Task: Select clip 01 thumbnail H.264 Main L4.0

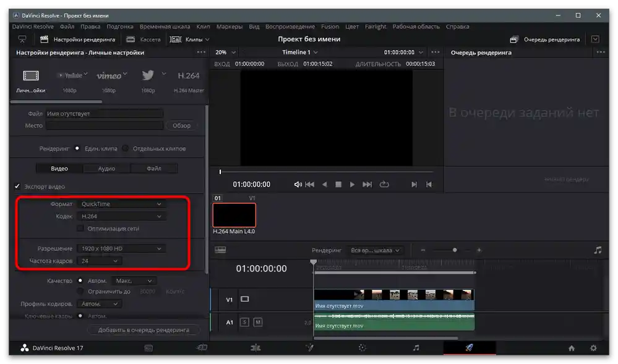Action: 234,215
